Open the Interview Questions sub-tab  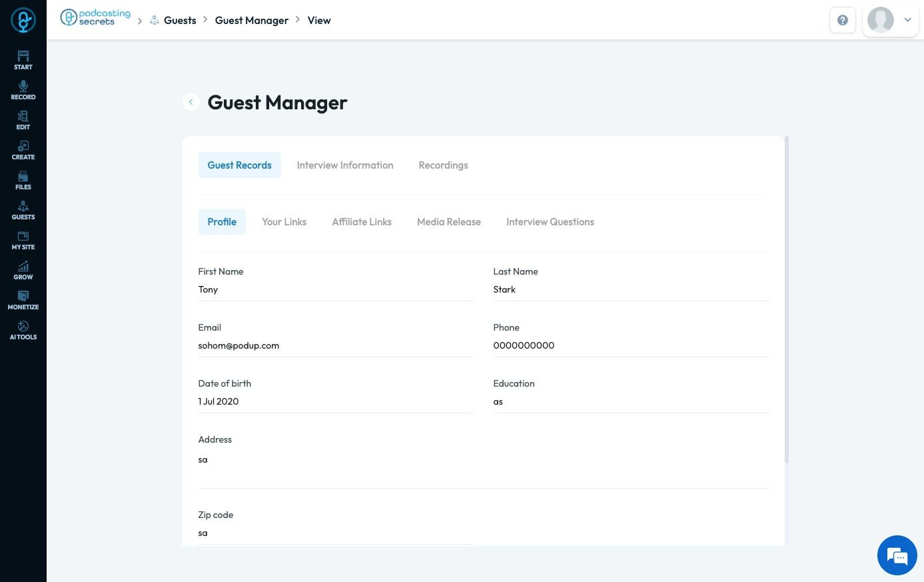coord(550,222)
